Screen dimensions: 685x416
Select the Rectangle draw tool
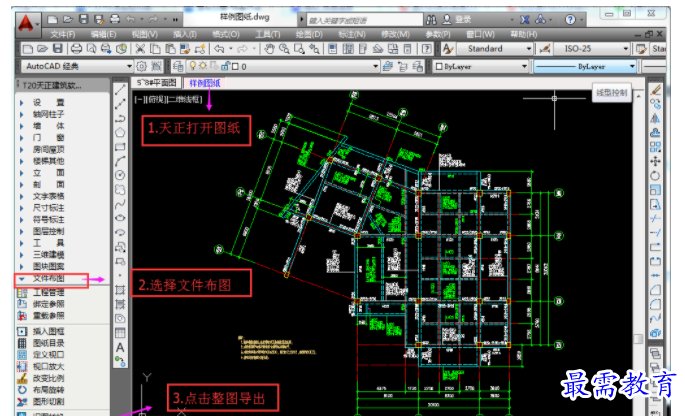[x=120, y=147]
